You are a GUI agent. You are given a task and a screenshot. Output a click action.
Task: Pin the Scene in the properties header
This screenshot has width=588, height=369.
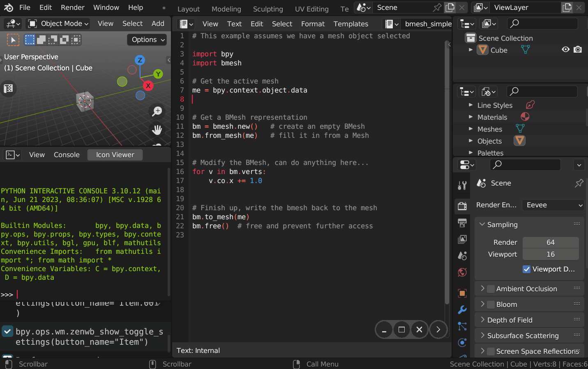[x=579, y=183]
